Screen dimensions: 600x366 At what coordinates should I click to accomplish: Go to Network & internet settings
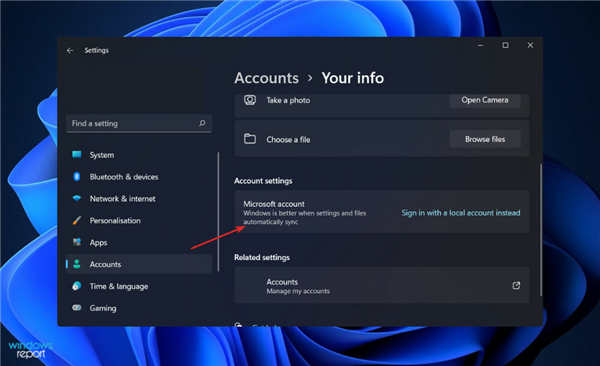coord(139,198)
